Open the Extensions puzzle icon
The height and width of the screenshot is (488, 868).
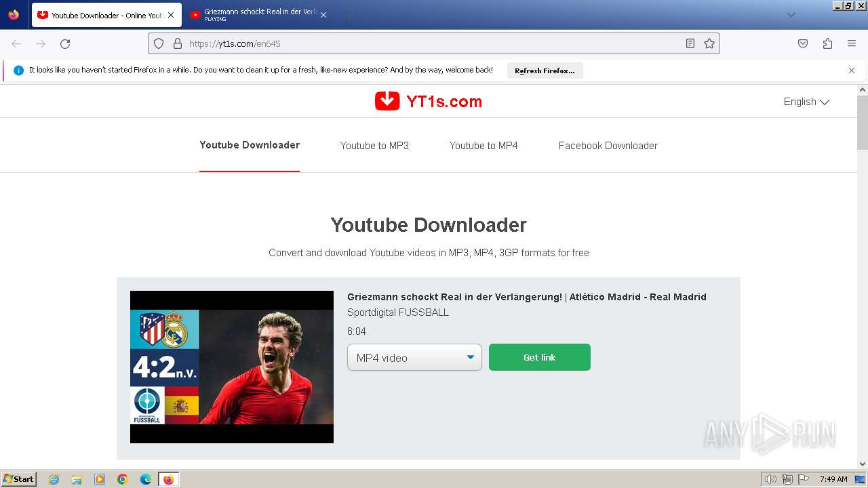point(827,43)
